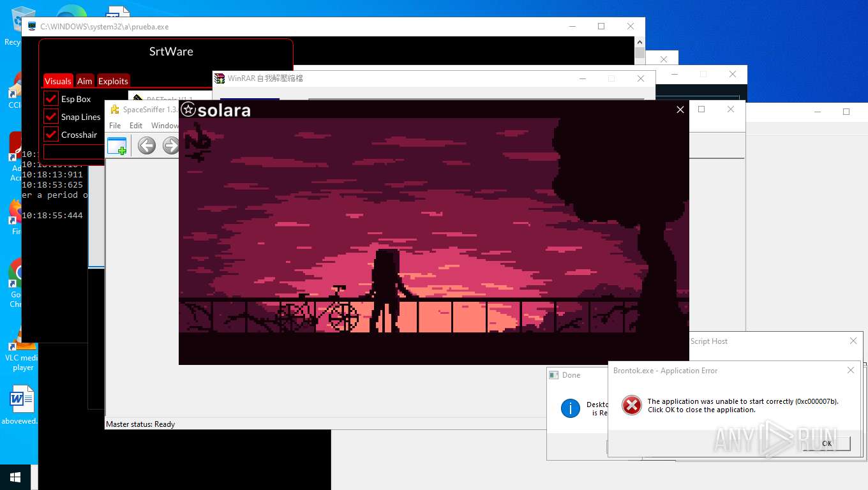
Task: Close Brontok.exe Application Error dialog
Action: pos(850,370)
